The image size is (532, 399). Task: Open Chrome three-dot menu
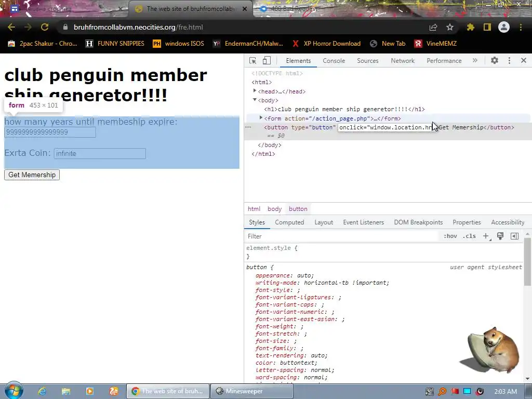pyautogui.click(x=521, y=27)
